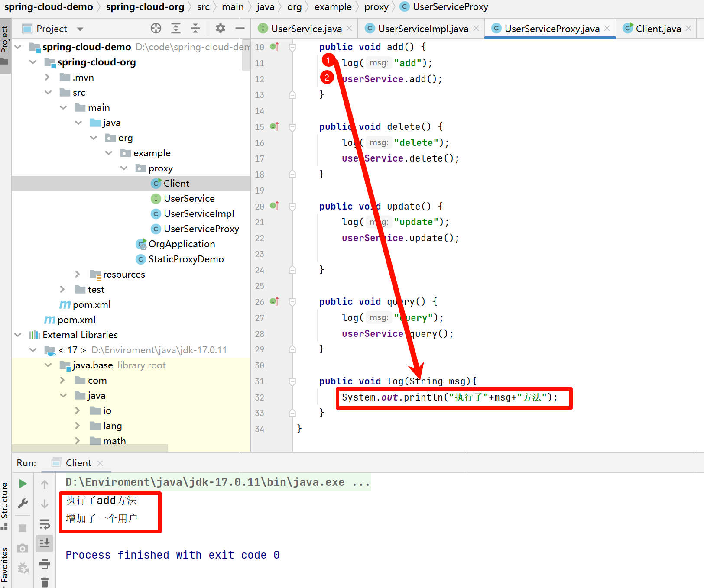This screenshot has width=704, height=588.
Task: Click the Run green play button
Action: tap(23, 484)
